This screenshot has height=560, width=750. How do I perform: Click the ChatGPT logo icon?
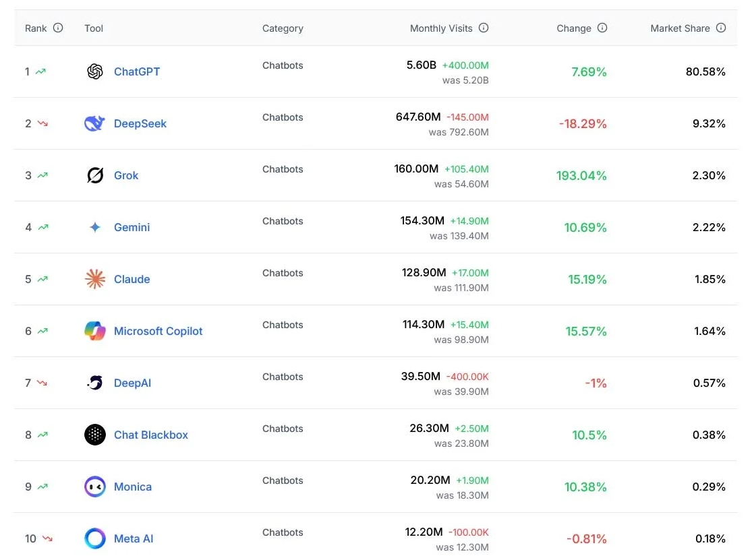tap(94, 71)
